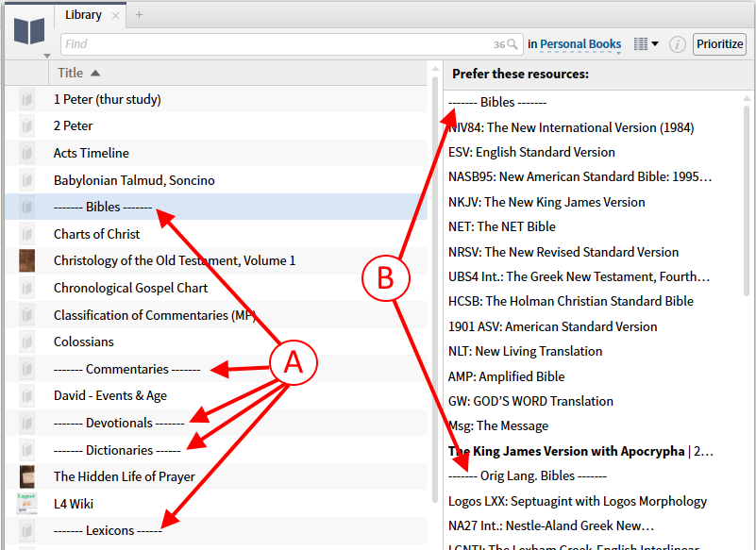
Task: Toggle the Title sort direction arrow
Action: (95, 73)
